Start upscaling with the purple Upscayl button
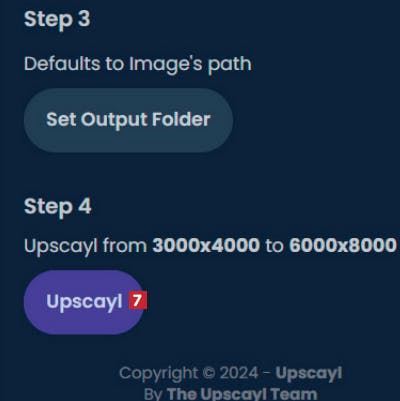 (x=84, y=302)
